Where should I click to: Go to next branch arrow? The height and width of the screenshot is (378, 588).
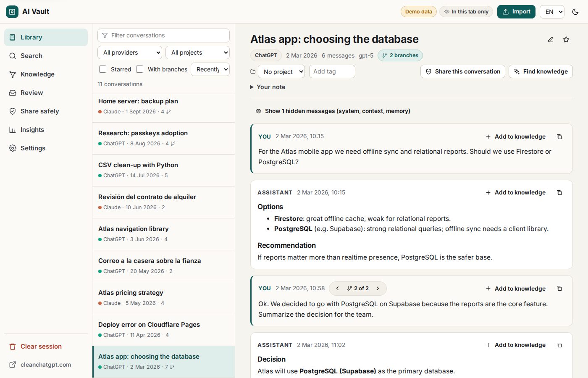click(x=378, y=289)
